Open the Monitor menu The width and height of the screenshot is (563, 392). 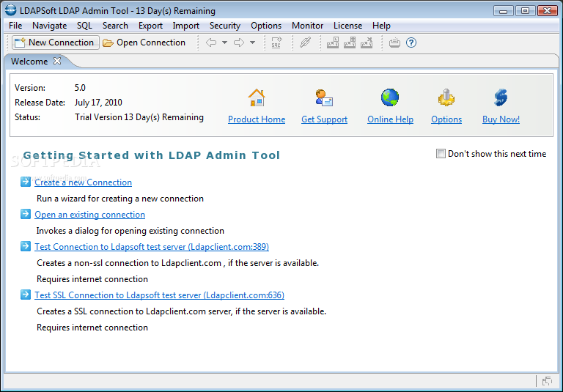[307, 26]
